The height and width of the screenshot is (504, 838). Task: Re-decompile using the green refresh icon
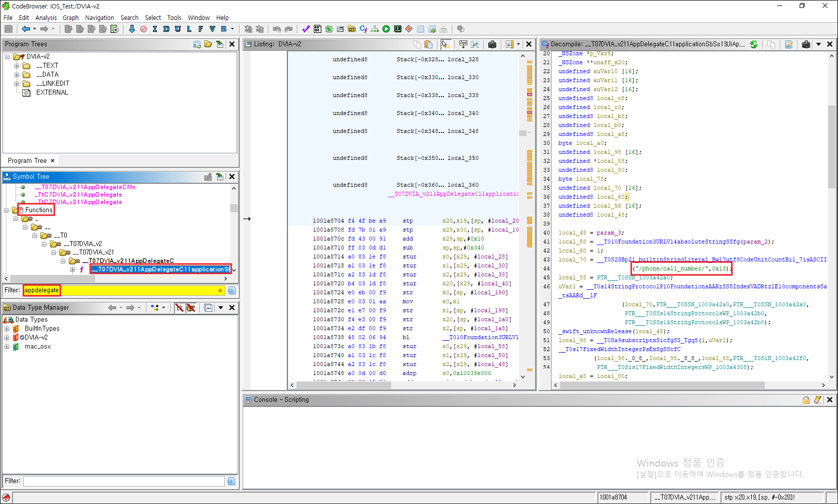click(754, 44)
